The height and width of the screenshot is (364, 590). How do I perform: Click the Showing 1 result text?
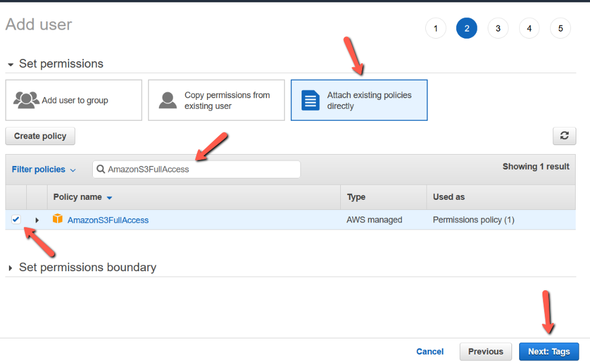pos(536,167)
